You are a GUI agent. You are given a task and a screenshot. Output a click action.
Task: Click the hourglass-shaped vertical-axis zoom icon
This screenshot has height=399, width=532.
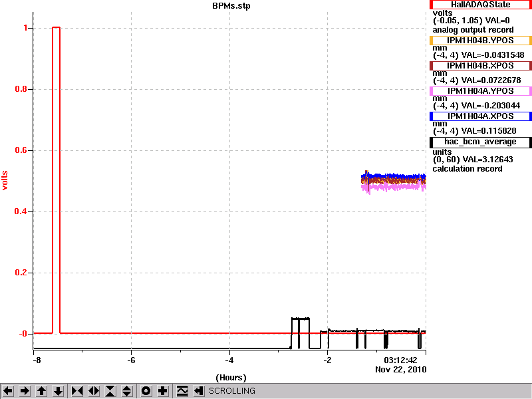tap(110, 391)
